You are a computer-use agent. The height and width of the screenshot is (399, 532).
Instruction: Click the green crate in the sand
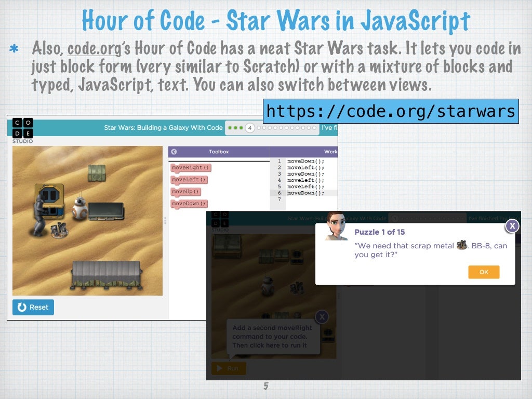97,172
